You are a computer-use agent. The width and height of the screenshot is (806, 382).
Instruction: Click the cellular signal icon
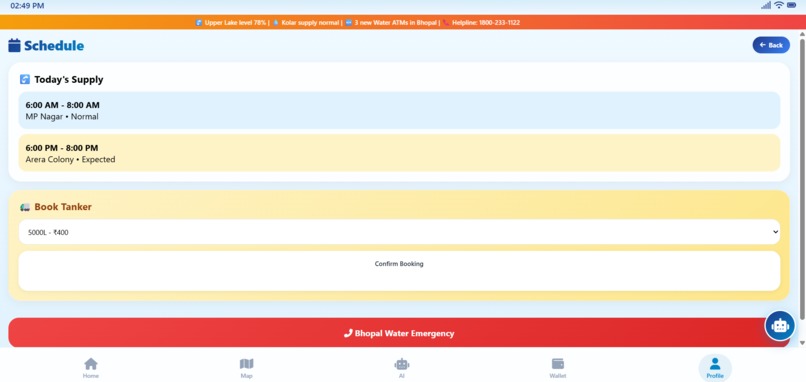tap(766, 5)
